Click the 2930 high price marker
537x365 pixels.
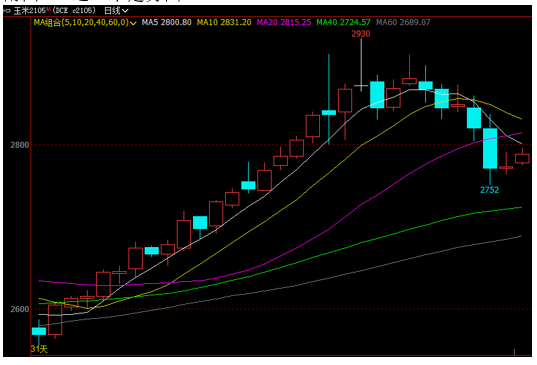click(x=361, y=34)
